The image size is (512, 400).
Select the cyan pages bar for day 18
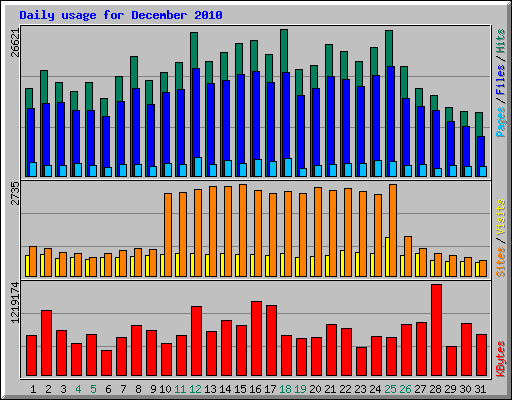click(288, 167)
